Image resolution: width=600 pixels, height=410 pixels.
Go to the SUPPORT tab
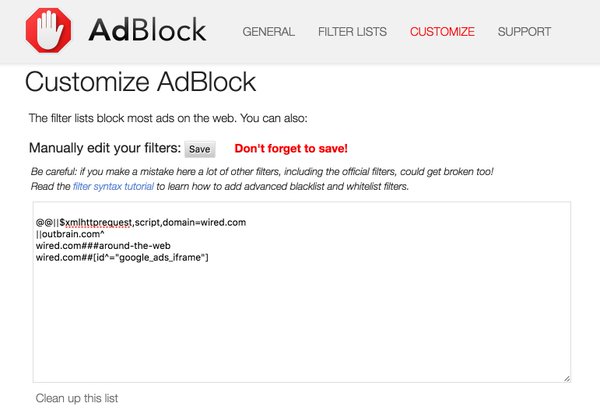525,31
